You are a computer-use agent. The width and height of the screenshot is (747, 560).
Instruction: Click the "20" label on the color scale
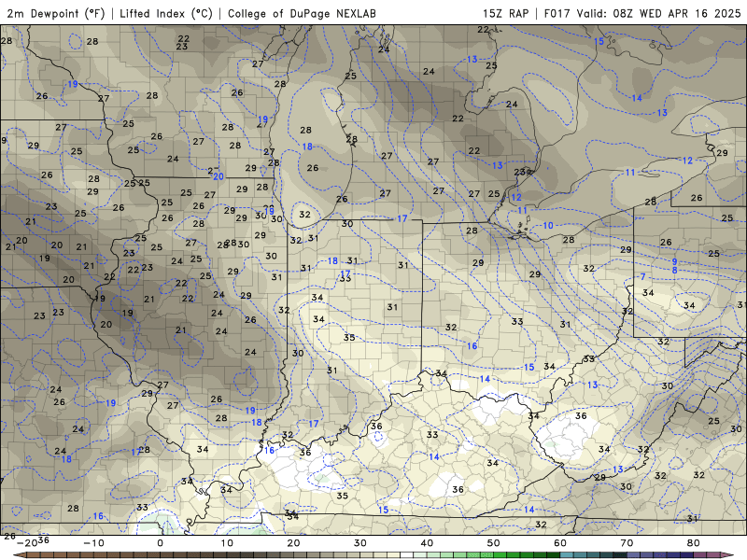[293, 543]
